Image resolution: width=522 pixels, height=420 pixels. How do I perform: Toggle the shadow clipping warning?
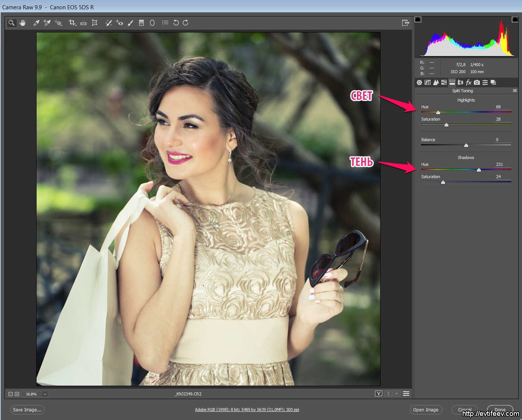pos(418,19)
